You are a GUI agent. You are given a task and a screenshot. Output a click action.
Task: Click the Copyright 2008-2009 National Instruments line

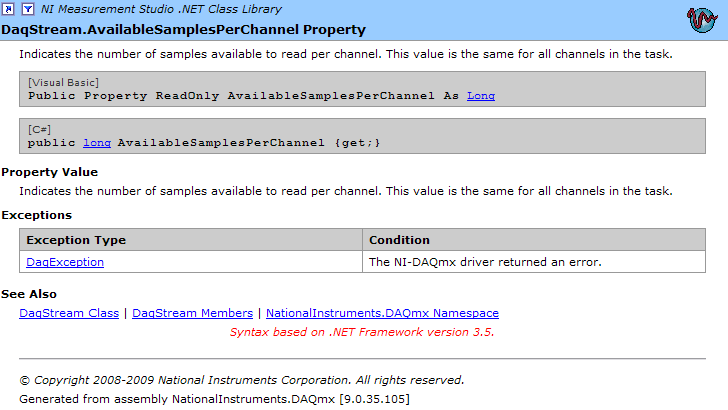pos(241,380)
